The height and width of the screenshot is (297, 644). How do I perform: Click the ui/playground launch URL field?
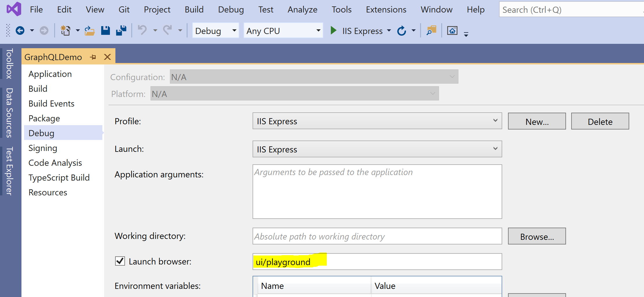click(377, 262)
